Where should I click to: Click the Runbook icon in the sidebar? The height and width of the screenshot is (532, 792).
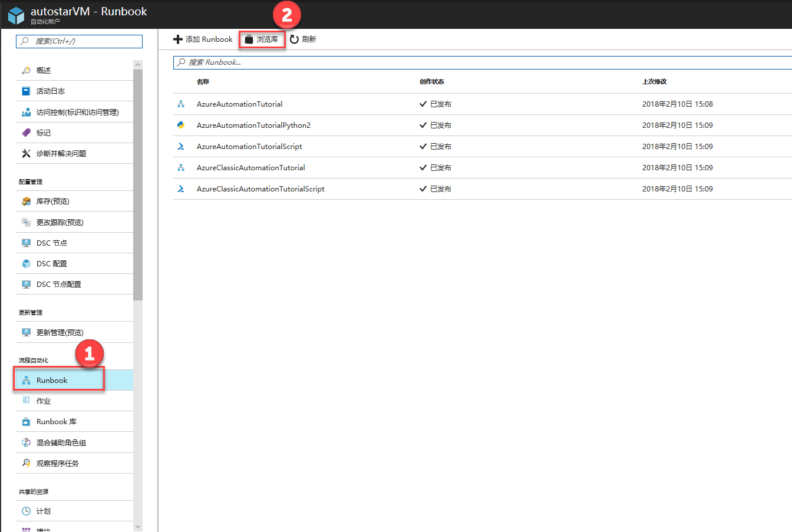tap(26, 381)
